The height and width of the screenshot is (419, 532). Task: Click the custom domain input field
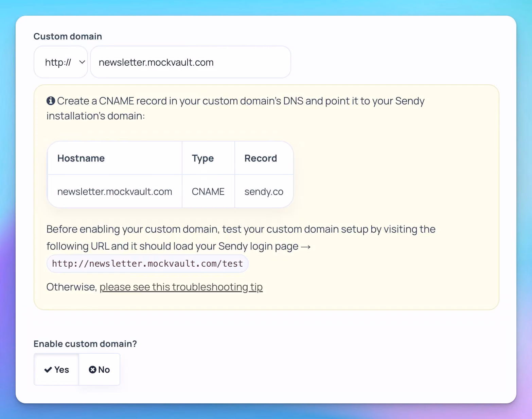click(191, 62)
